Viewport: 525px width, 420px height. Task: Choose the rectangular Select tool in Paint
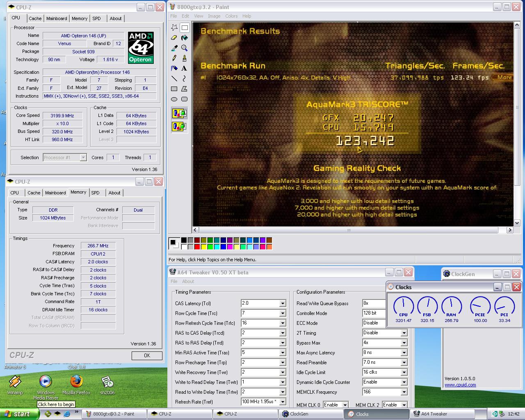(x=185, y=27)
